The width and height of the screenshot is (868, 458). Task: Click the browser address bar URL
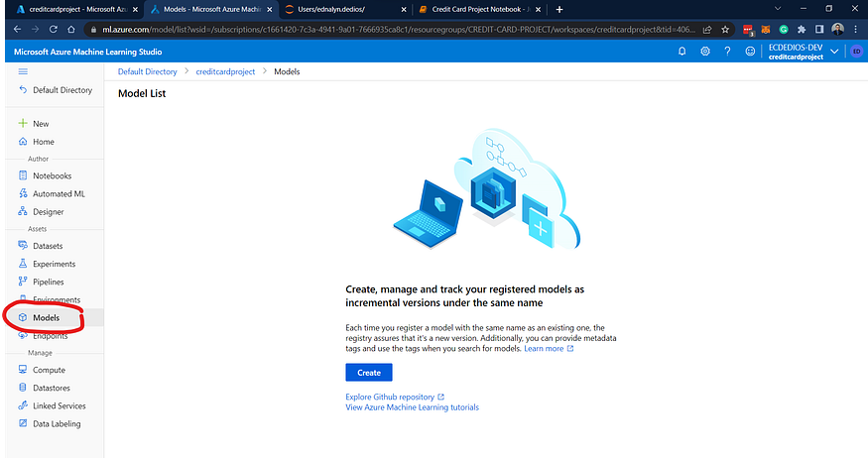pos(399,30)
